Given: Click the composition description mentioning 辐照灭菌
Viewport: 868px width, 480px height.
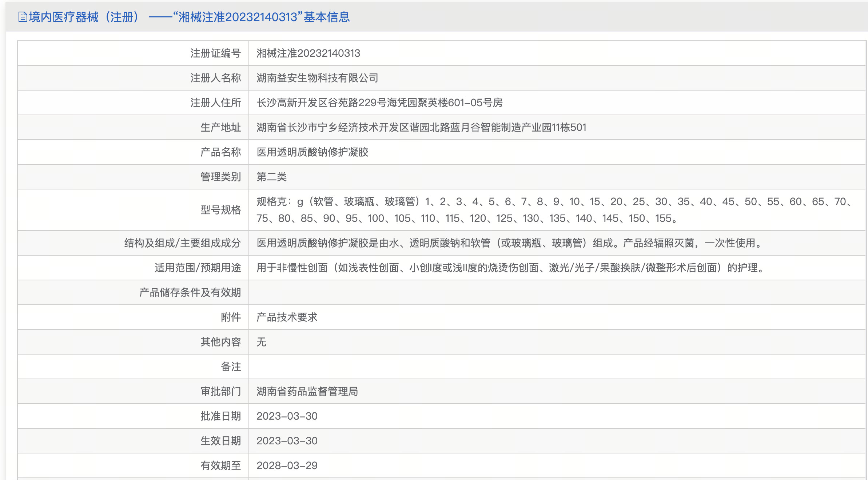Looking at the screenshot, I should 510,243.
